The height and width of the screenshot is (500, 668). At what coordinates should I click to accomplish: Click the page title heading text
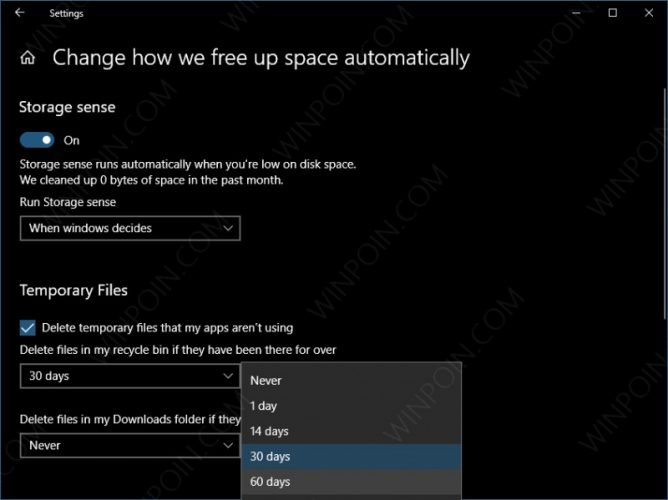coord(260,58)
